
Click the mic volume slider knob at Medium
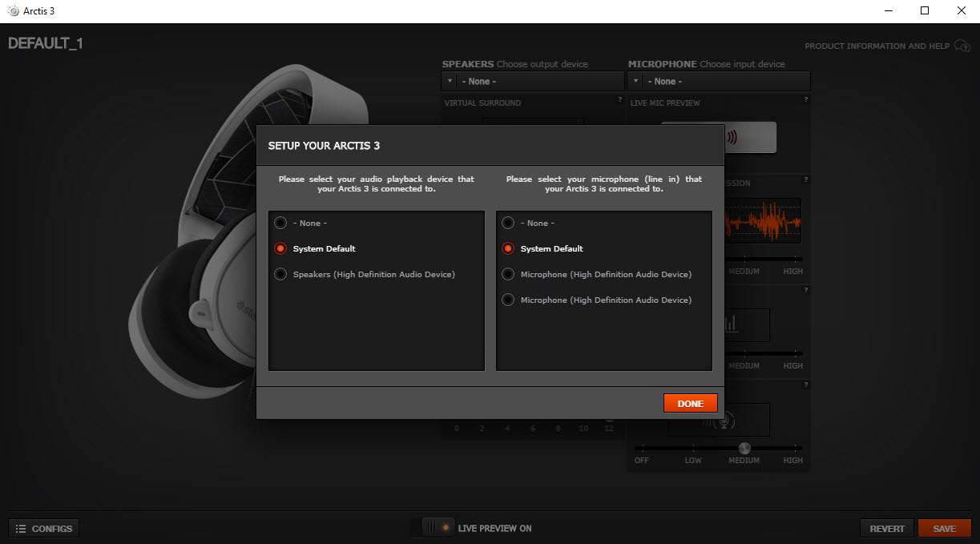point(744,448)
